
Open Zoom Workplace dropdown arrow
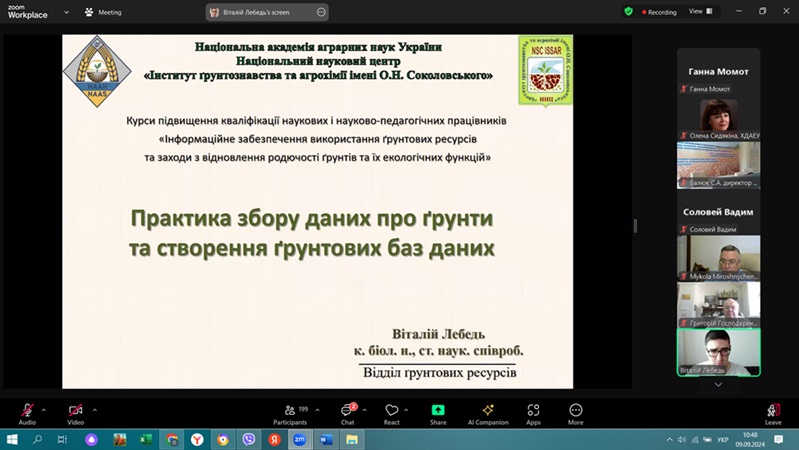tap(66, 12)
